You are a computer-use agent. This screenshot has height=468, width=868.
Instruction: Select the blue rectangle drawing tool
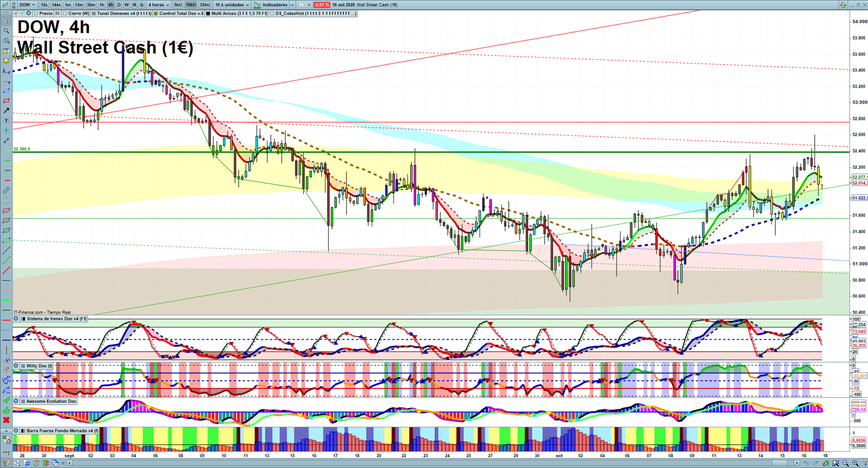pyautogui.click(x=7, y=90)
